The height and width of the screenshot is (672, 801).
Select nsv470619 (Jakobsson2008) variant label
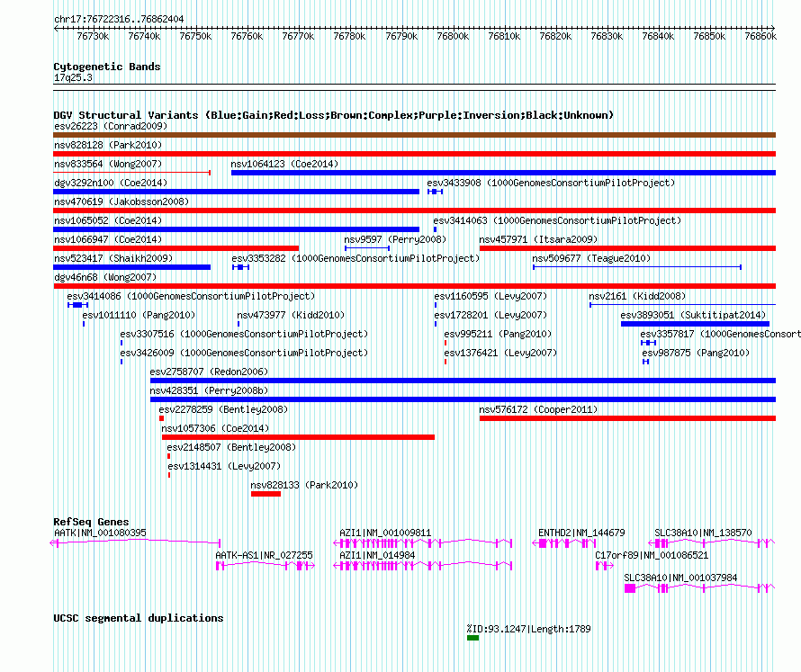pos(121,202)
